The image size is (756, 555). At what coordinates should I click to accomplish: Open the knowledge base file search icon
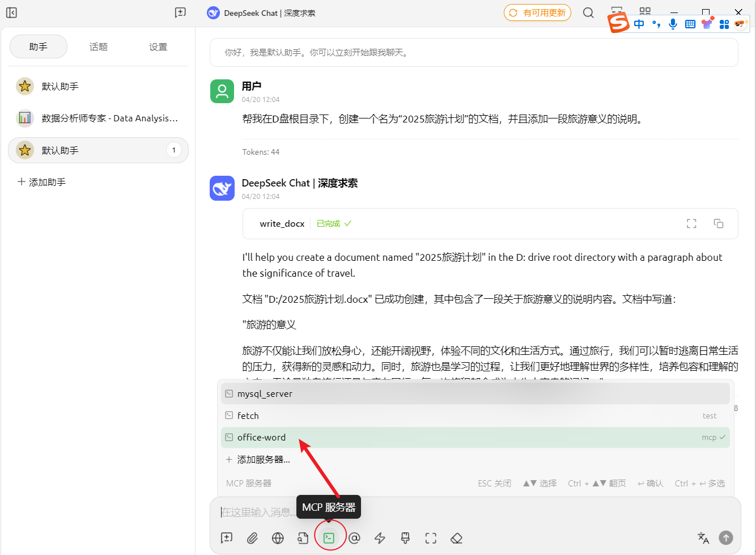point(303,538)
